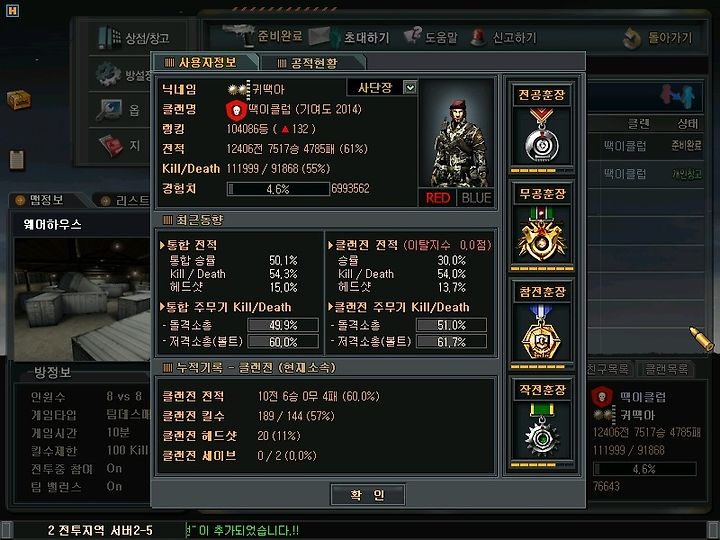
Task: Toggle BLUE team character view
Action: [476, 198]
